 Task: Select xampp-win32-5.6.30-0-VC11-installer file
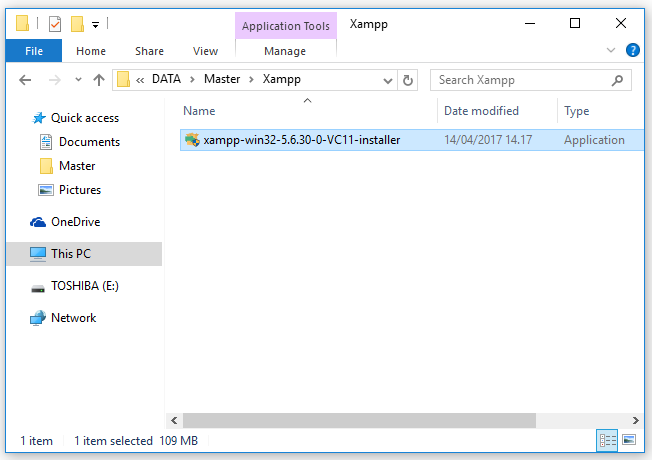pyautogui.click(x=412, y=140)
